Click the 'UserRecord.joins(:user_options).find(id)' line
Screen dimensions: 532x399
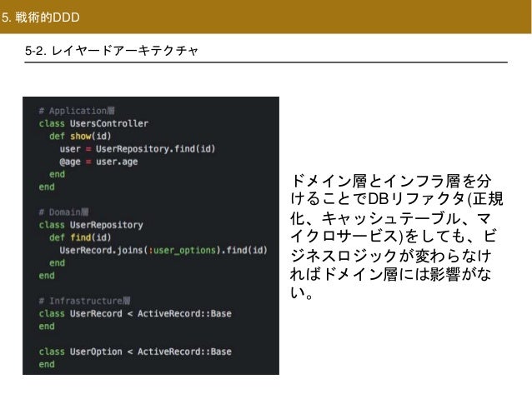[x=163, y=250]
